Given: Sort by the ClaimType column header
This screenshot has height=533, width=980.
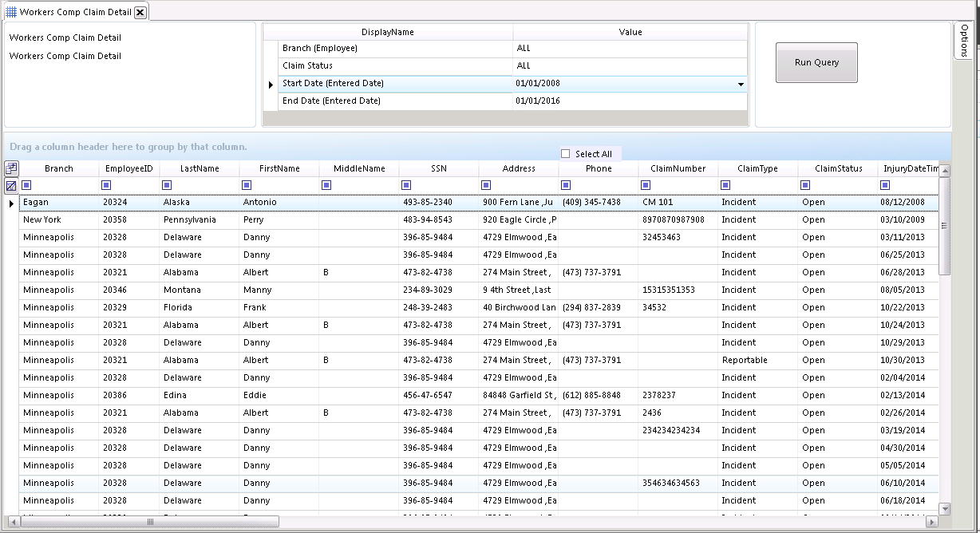Looking at the screenshot, I should (758, 168).
